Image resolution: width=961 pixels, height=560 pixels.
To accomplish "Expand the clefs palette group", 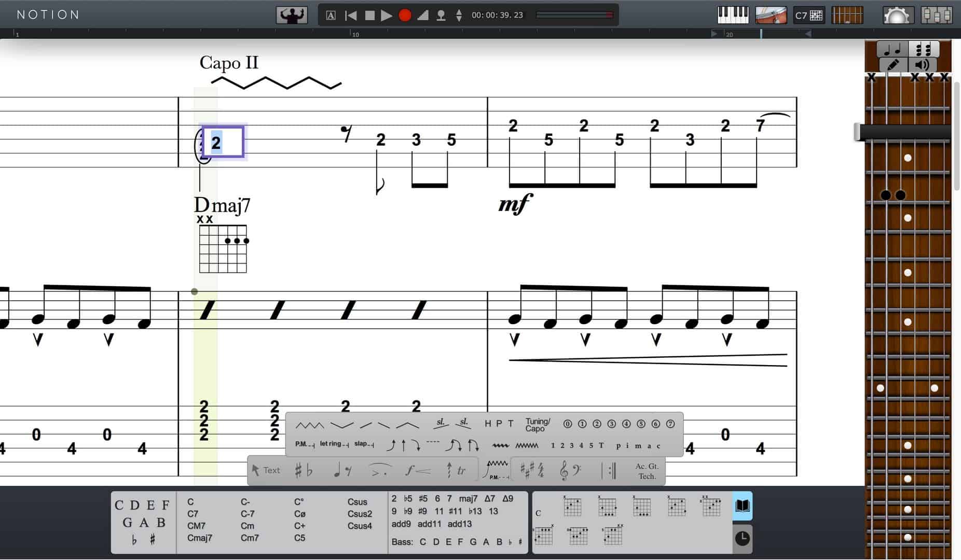I will (570, 471).
